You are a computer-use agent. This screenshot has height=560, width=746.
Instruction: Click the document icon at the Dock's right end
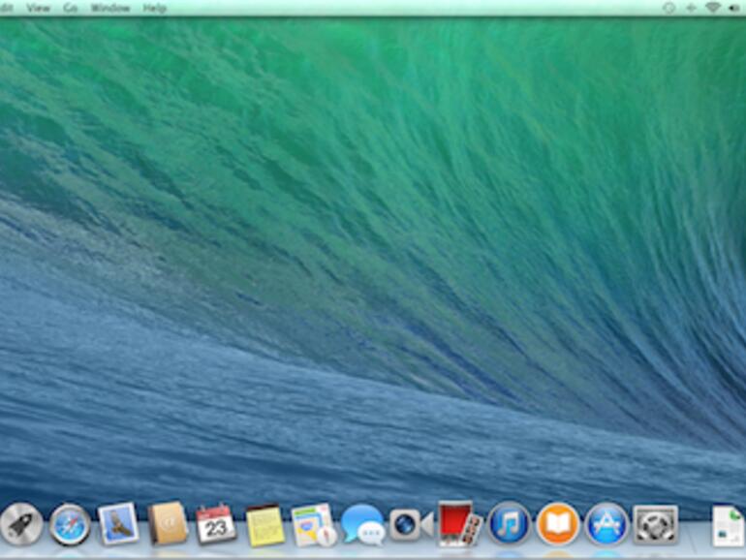[x=728, y=526]
